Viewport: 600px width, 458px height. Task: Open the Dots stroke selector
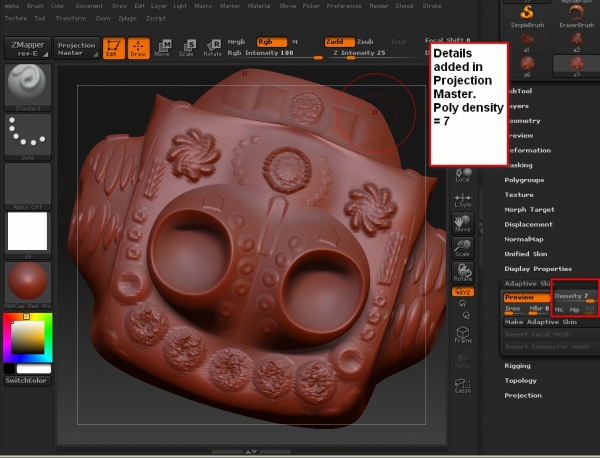point(28,137)
